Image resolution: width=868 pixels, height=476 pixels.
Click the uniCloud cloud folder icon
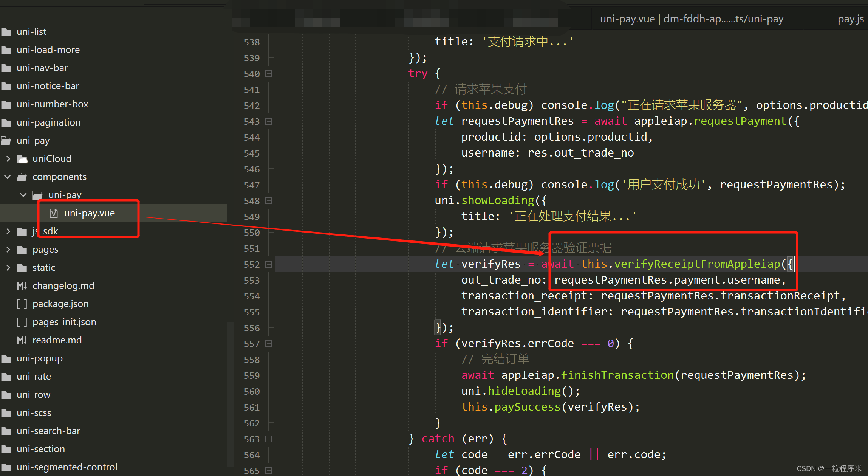22,159
